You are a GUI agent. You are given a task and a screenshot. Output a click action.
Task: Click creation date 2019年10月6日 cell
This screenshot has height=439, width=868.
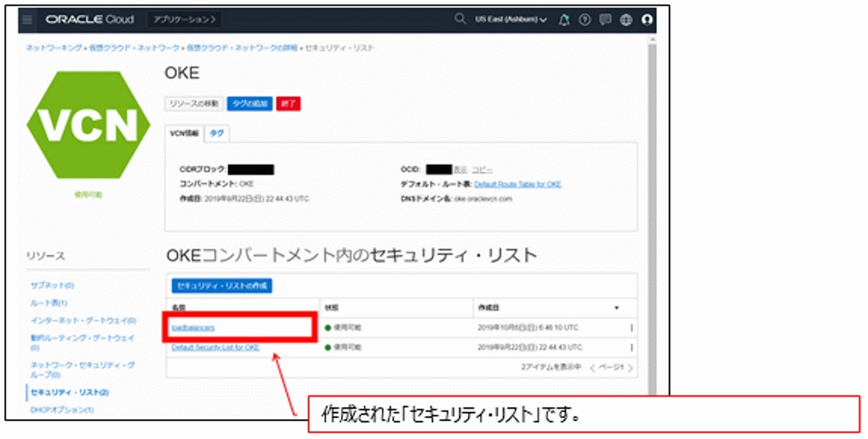(528, 328)
